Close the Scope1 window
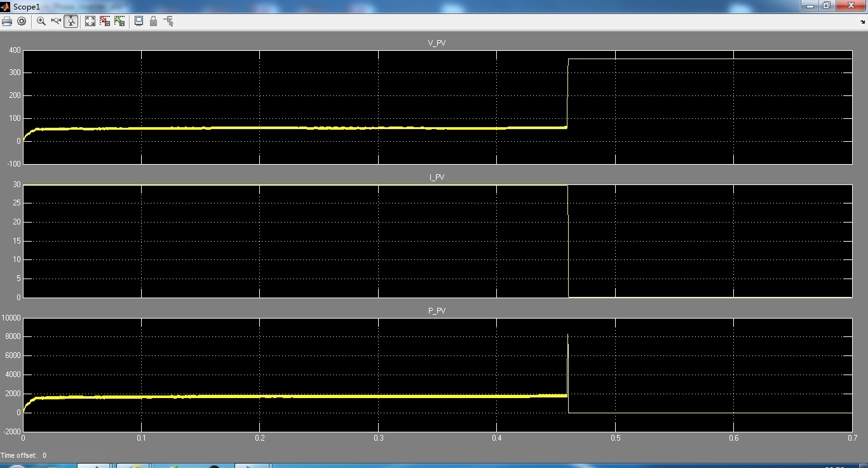Image resolution: width=868 pixels, height=468 pixels. [850, 5]
